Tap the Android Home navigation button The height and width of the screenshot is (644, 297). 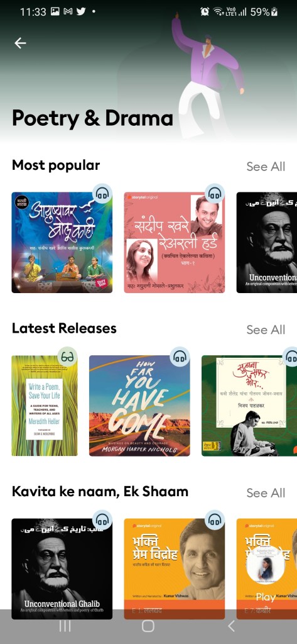tap(148, 626)
